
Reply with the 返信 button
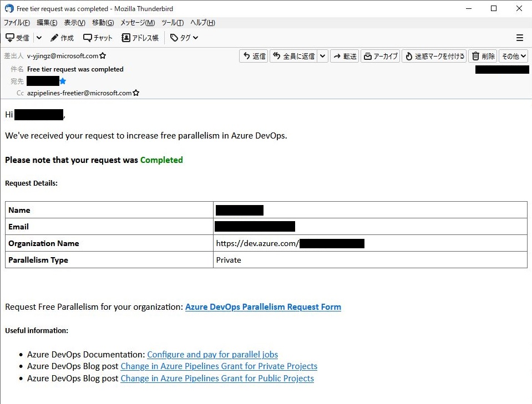tap(254, 56)
